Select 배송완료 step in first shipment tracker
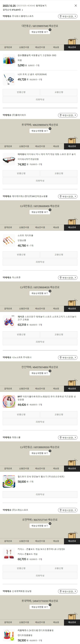The width and height of the screenshot is (80, 644). 72,47
